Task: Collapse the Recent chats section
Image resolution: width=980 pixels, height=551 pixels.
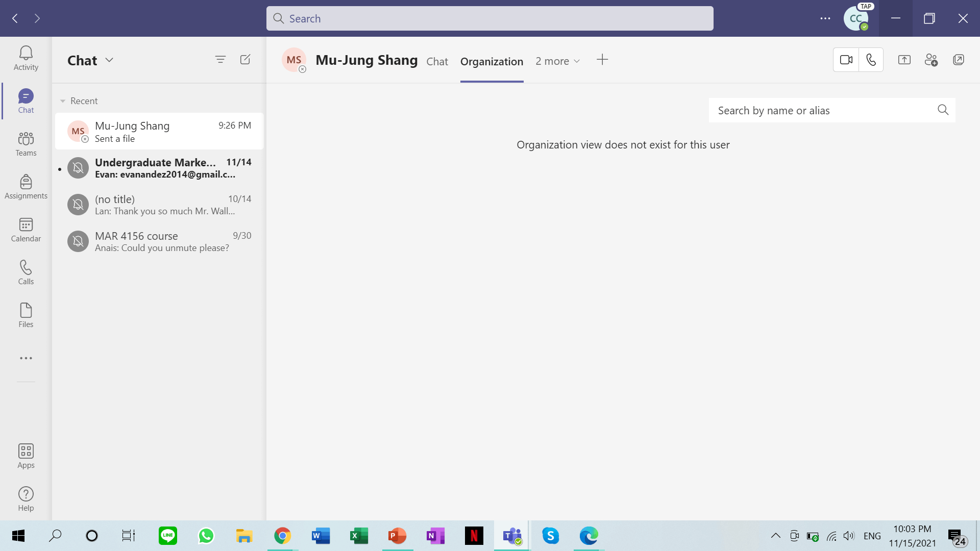Action: pos(63,101)
